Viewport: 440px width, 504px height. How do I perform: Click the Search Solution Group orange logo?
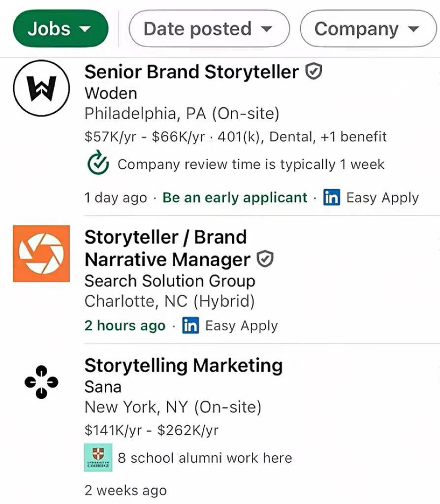pyautogui.click(x=41, y=253)
